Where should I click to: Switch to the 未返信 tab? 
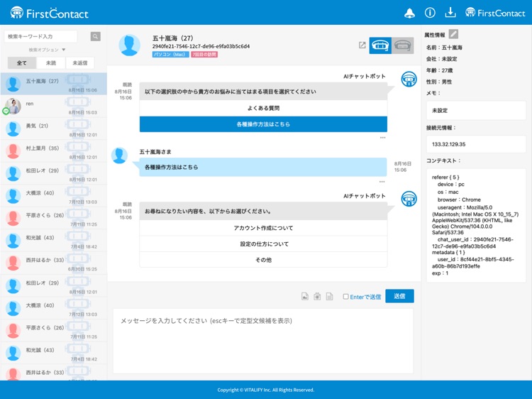coord(79,62)
